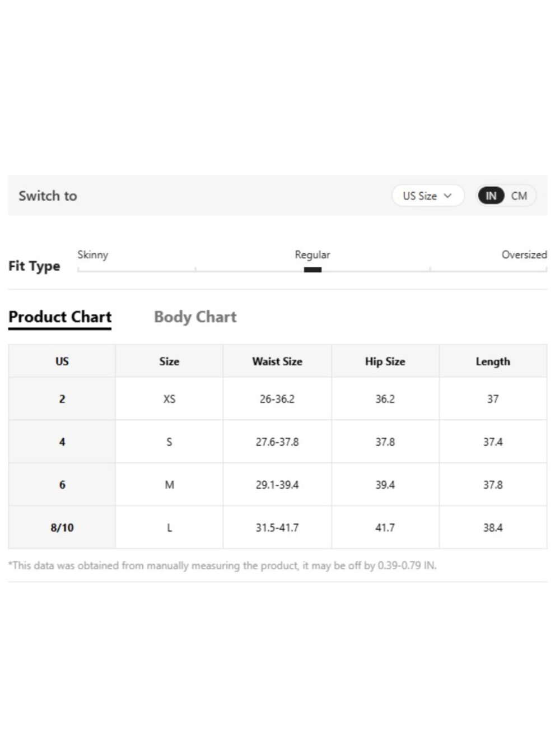The image size is (560, 747).
Task: Select the US size 8/10 row header
Action: tap(62, 527)
